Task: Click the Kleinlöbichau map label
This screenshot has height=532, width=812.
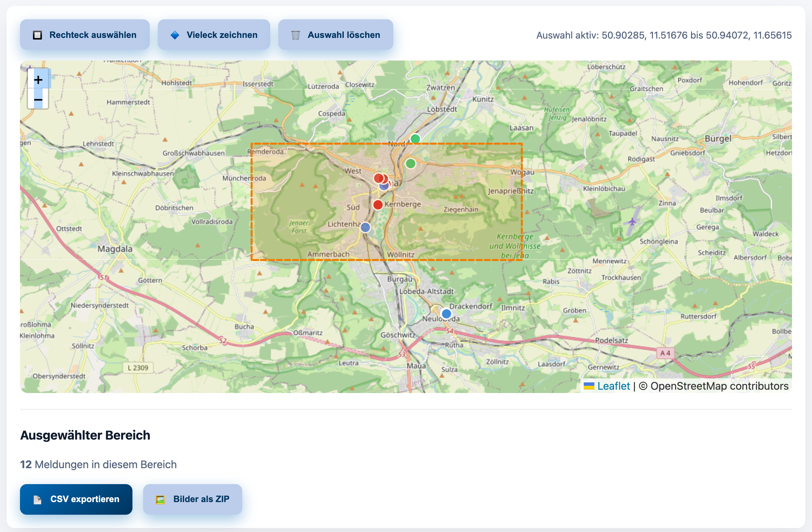Action: tap(604, 189)
